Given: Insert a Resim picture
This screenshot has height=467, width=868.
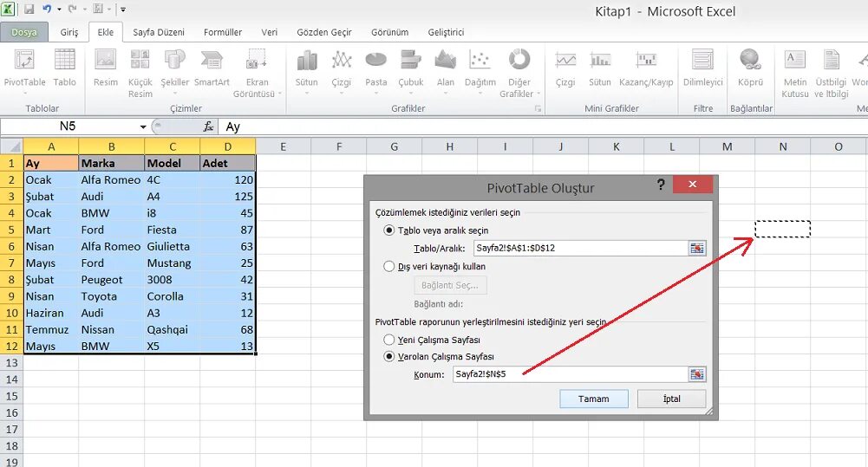Looking at the screenshot, I should pyautogui.click(x=105, y=69).
